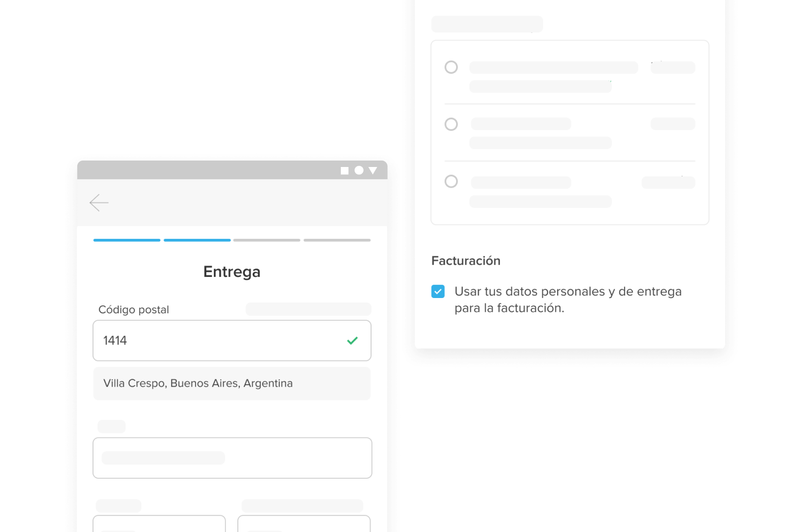Click Villa Crespo, Buenos Aires, Argentina text
This screenshot has width=802, height=532.
tap(198, 383)
